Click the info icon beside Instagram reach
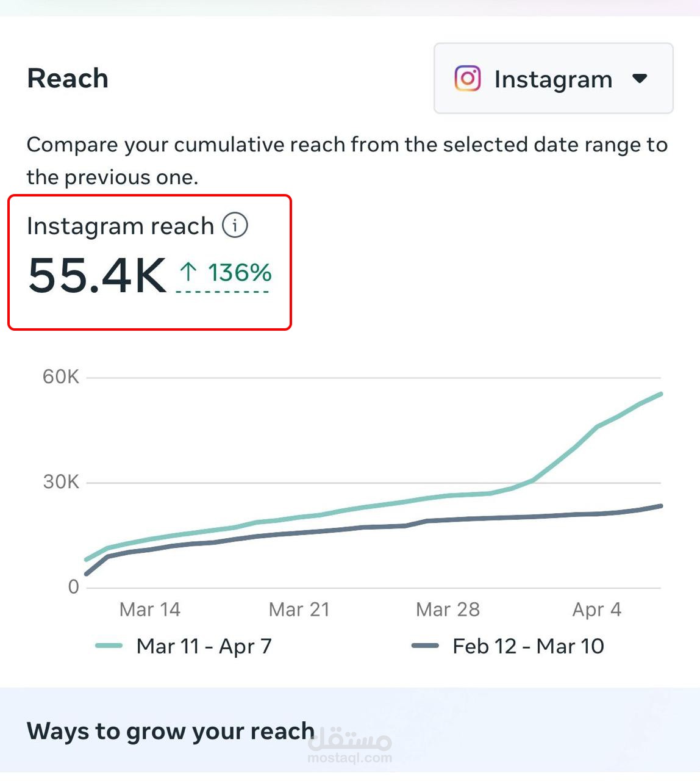Screen dimensions: 700x781 point(235,225)
